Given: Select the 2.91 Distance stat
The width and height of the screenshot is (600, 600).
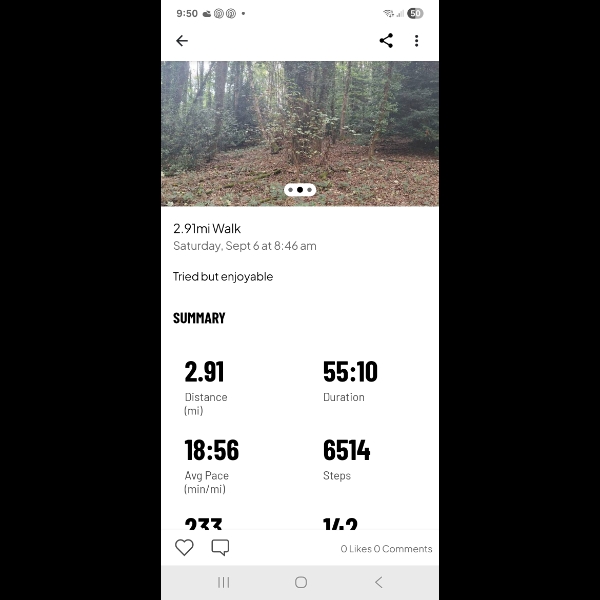Looking at the screenshot, I should (x=206, y=388).
